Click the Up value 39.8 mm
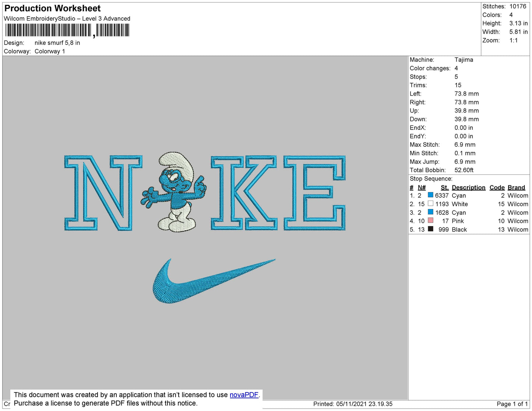Screen dimensions: 532x411 [466, 110]
